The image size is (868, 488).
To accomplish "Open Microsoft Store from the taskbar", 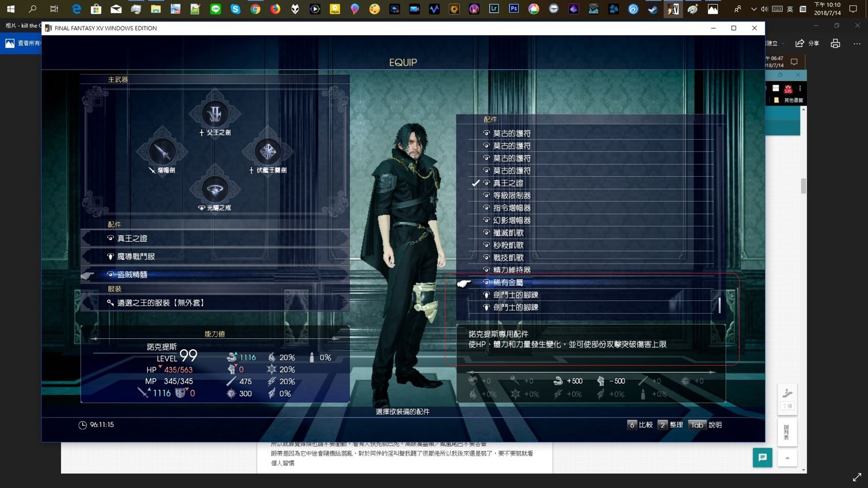I will point(96,9).
